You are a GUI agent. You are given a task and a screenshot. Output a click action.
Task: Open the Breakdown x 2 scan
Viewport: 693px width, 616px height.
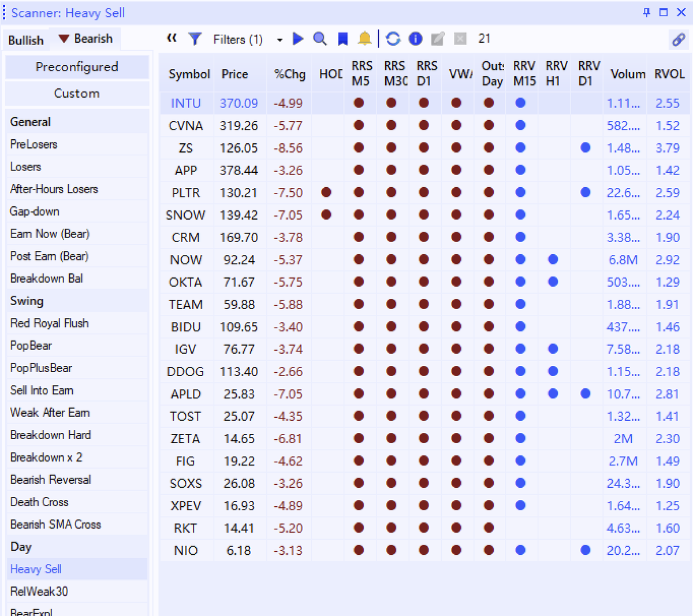(x=77, y=458)
